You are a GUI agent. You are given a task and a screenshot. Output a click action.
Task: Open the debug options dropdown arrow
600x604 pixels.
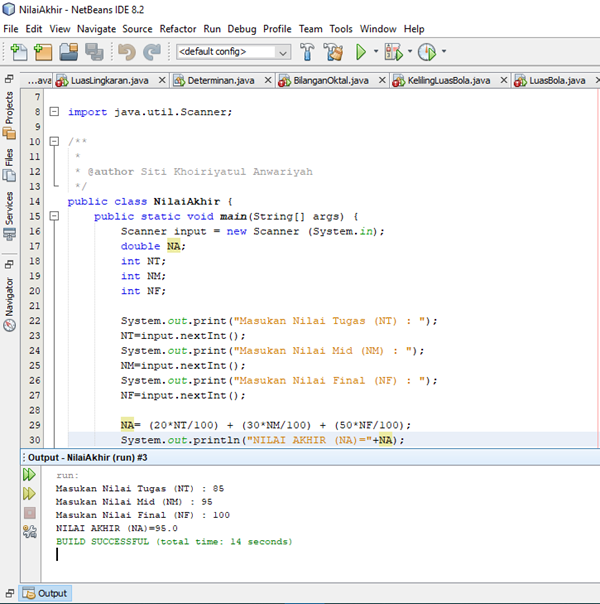(x=410, y=51)
